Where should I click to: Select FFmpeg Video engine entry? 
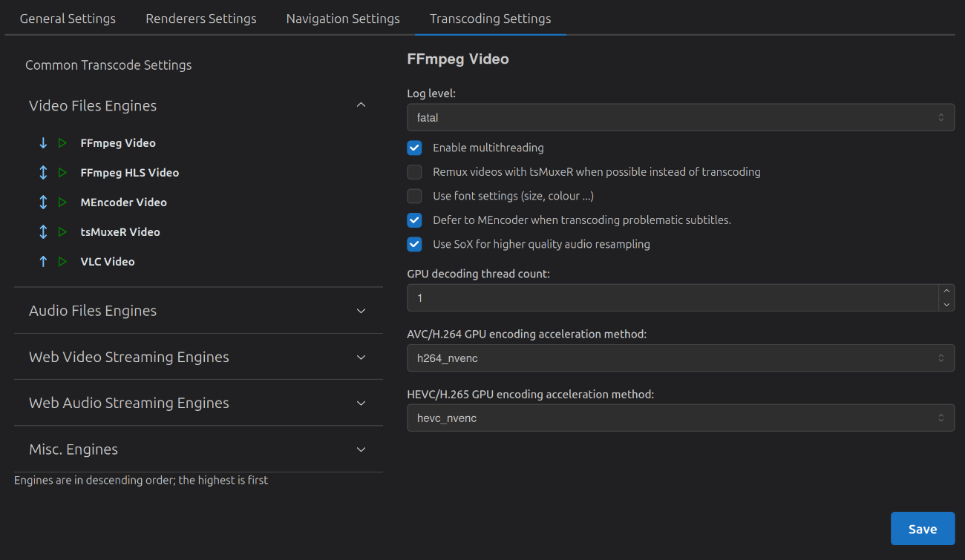point(118,143)
